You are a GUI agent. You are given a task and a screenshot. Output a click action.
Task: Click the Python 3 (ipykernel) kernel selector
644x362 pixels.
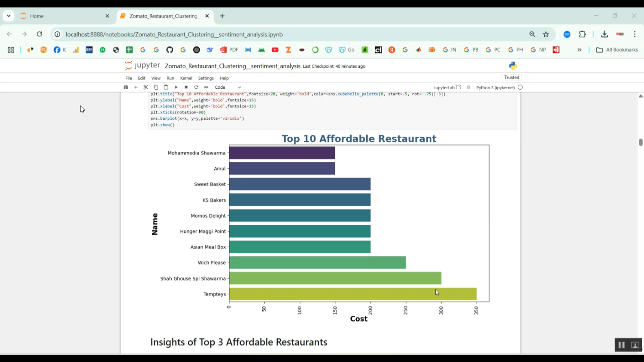495,87
